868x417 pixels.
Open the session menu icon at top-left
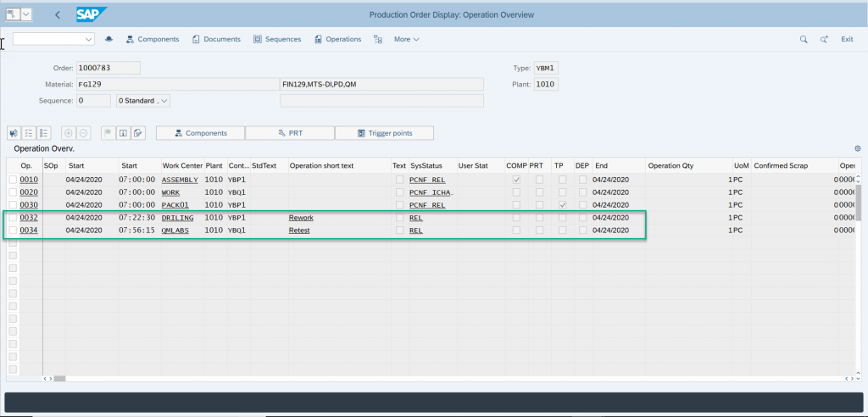coord(12,15)
